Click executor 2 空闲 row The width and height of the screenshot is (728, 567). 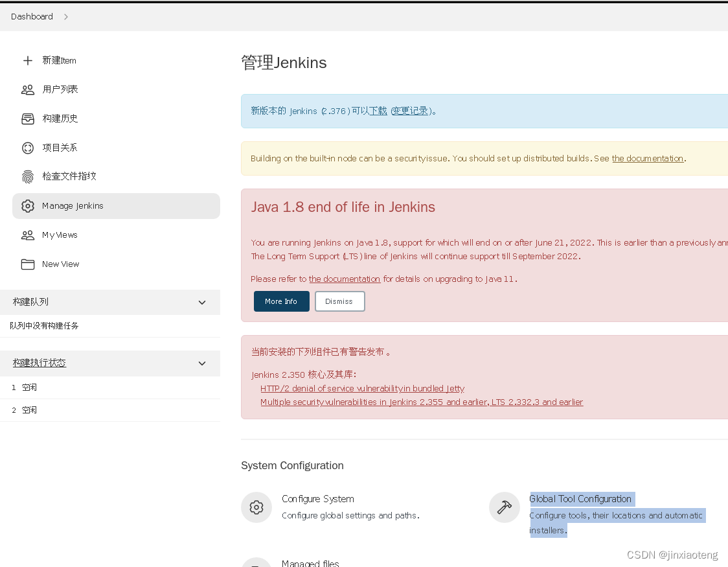tap(110, 410)
